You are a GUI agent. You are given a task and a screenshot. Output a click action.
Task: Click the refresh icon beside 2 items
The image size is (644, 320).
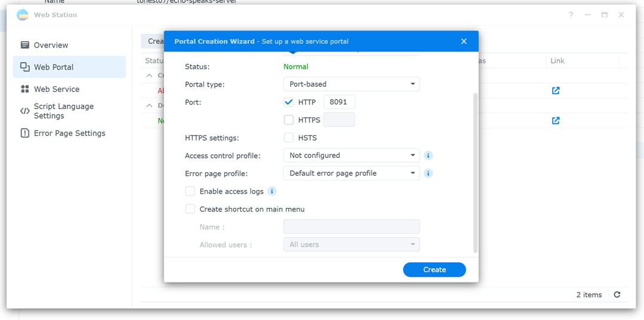[617, 294]
